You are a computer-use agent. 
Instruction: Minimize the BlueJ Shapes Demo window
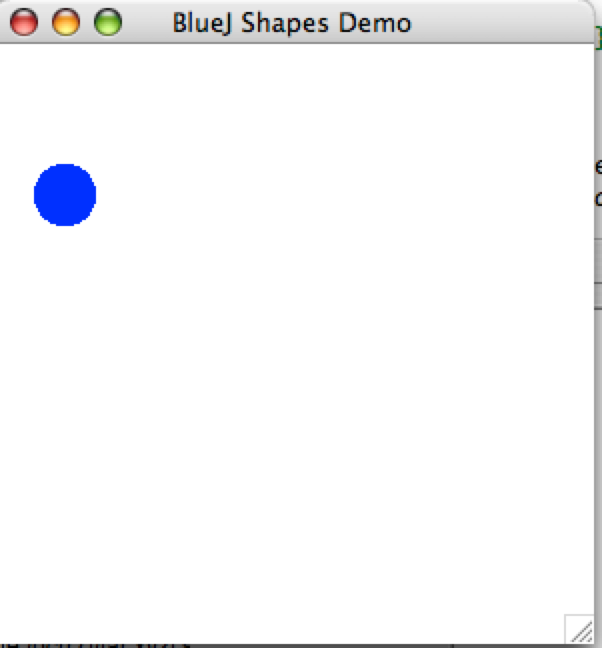coord(66,22)
